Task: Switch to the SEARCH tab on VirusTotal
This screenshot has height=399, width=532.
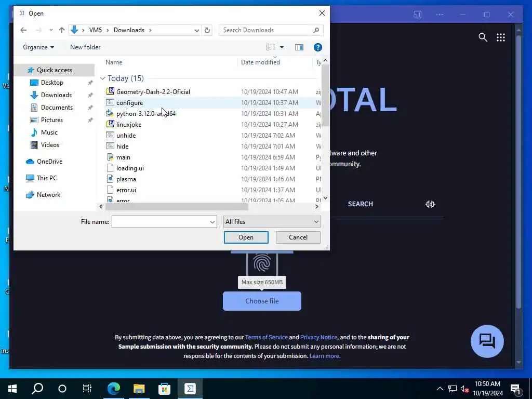Action: (x=361, y=204)
